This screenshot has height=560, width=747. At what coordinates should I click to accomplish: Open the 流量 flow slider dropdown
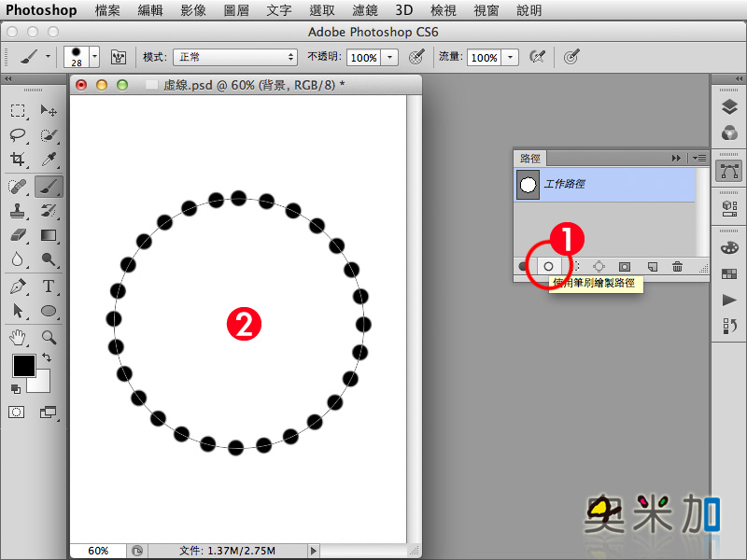pyautogui.click(x=510, y=57)
